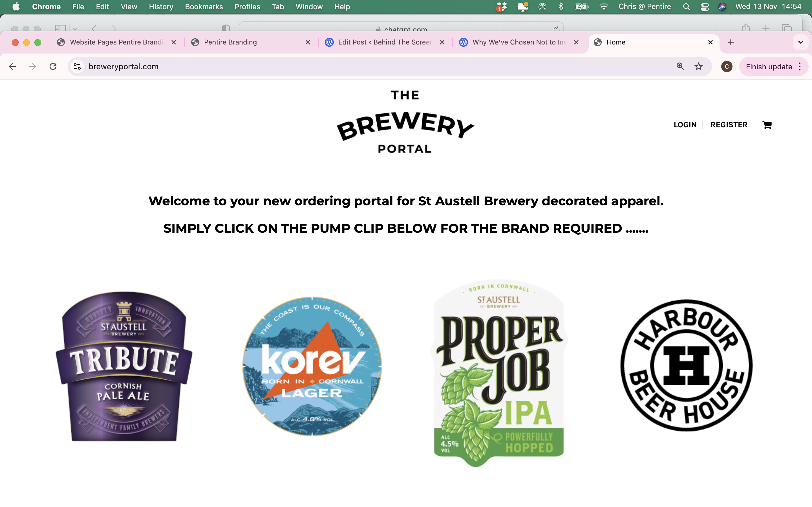
Task: Expand the tab search dropdown arrow
Action: coord(801,42)
